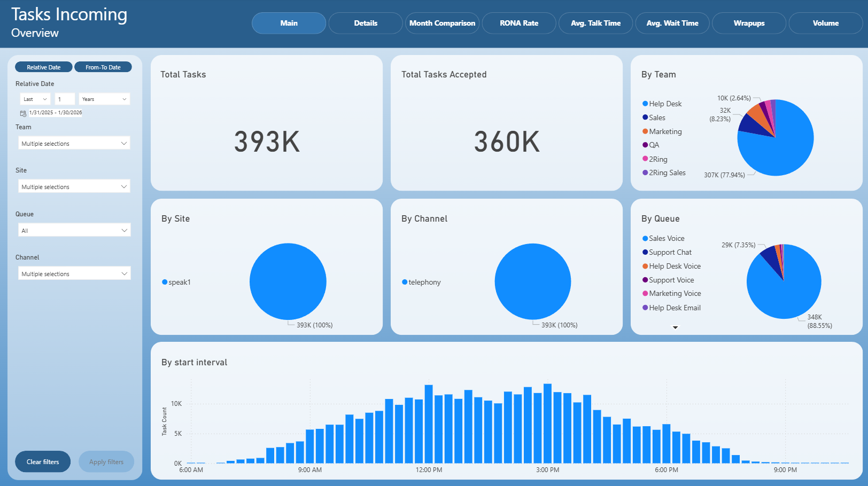Open the RONA Rate tab
868x486 pixels.
519,23
